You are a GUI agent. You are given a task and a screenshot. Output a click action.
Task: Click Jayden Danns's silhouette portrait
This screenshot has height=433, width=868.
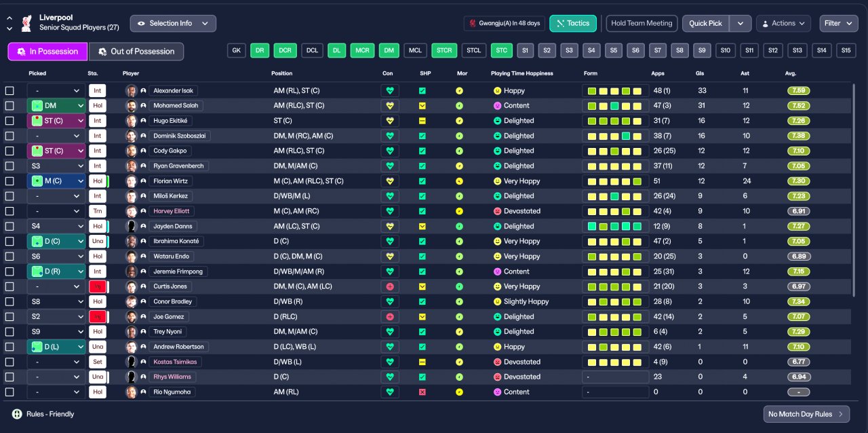pyautogui.click(x=131, y=226)
